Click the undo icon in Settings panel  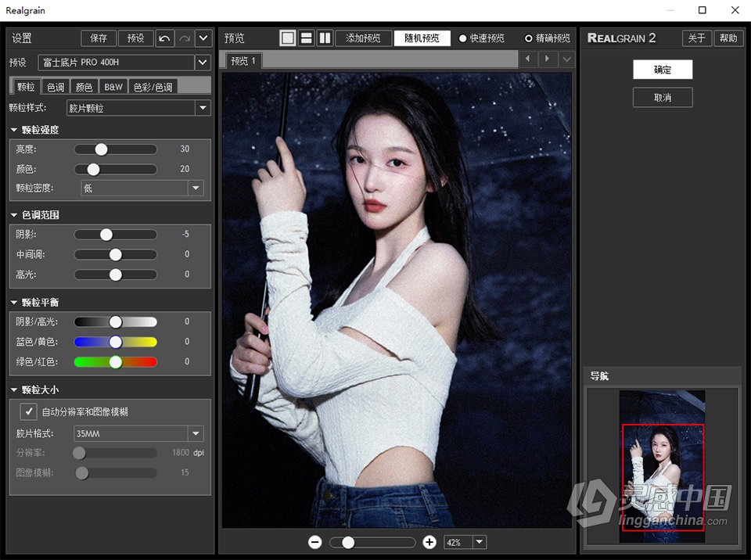pyautogui.click(x=165, y=38)
